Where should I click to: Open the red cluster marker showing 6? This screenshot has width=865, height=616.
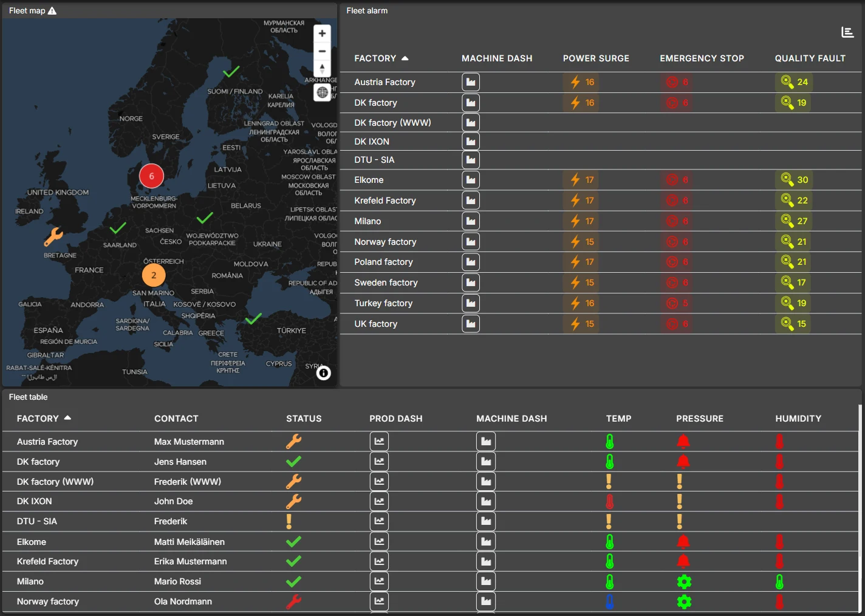point(151,176)
